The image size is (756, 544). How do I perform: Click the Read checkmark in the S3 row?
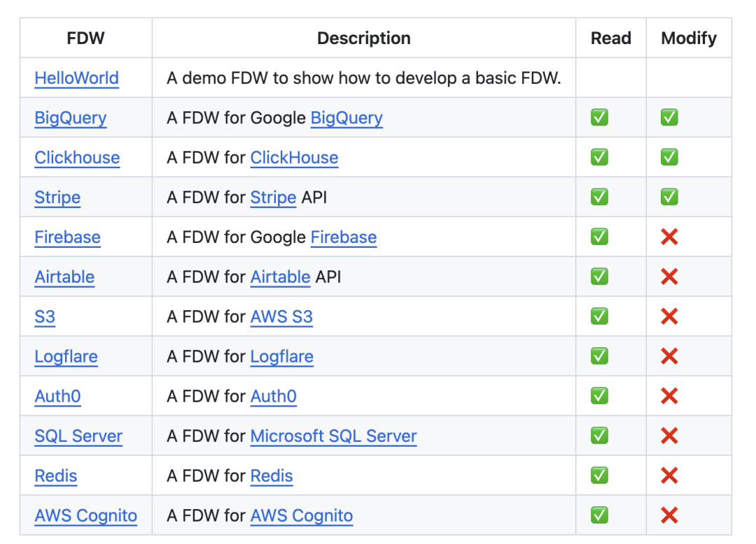[599, 316]
